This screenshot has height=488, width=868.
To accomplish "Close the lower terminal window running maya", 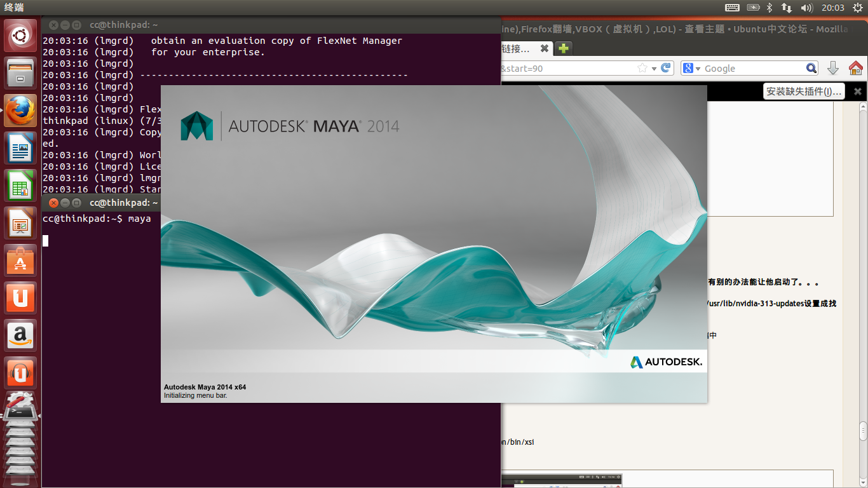I will coord(53,203).
